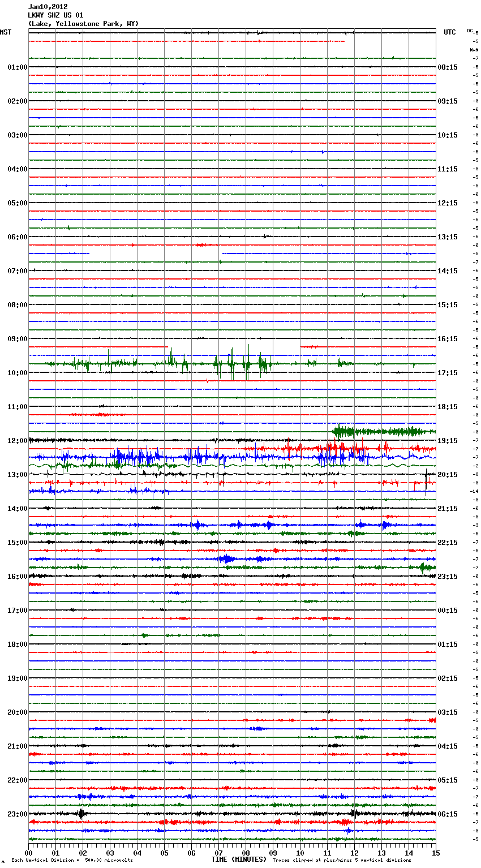Screen dimensions: 481x868
Task: Click the "03:00" MST hour label
Action: coord(18,135)
